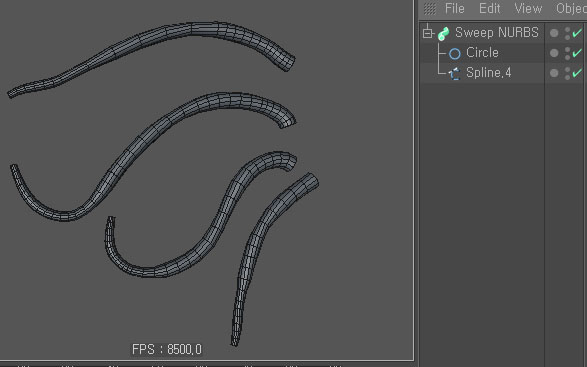Screen dimensions: 587x367
Task: Collapse the Sweep NURBS hierarchy
Action: click(x=428, y=33)
